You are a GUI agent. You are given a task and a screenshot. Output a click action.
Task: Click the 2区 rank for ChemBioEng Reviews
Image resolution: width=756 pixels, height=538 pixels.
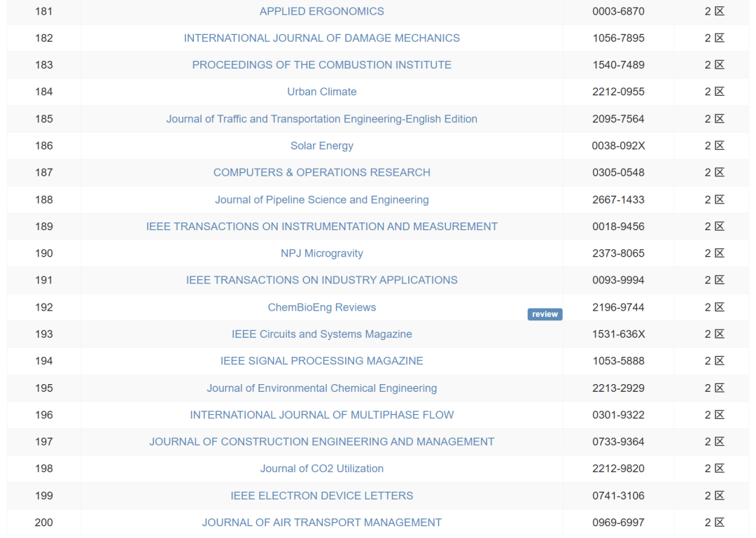coord(714,307)
